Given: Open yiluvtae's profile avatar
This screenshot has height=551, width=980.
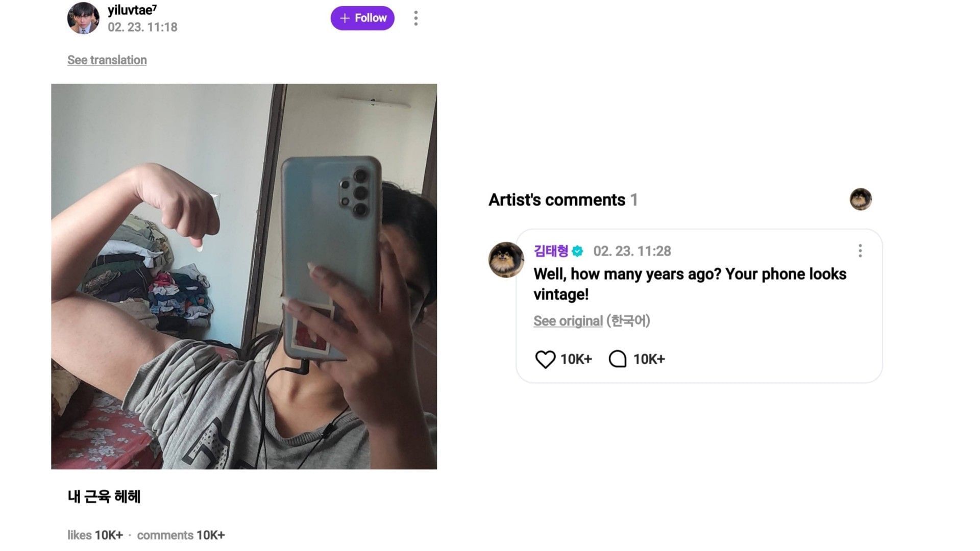Looking at the screenshot, I should tap(83, 18).
